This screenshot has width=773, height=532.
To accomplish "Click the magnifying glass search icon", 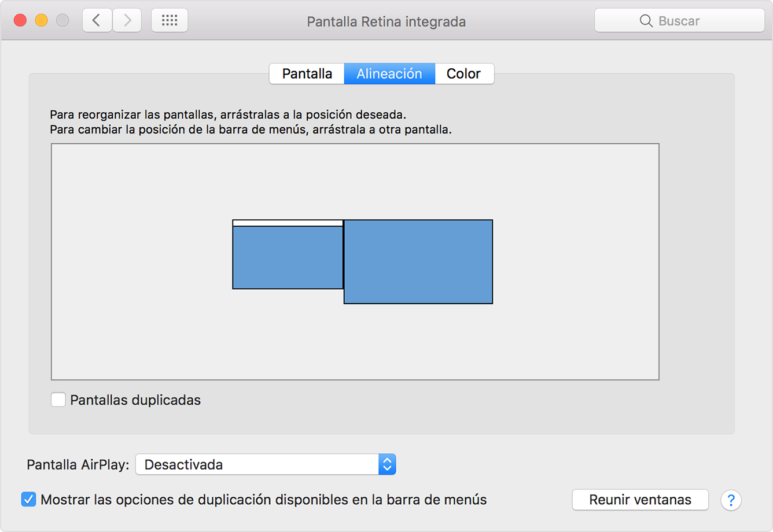I will pyautogui.click(x=646, y=21).
